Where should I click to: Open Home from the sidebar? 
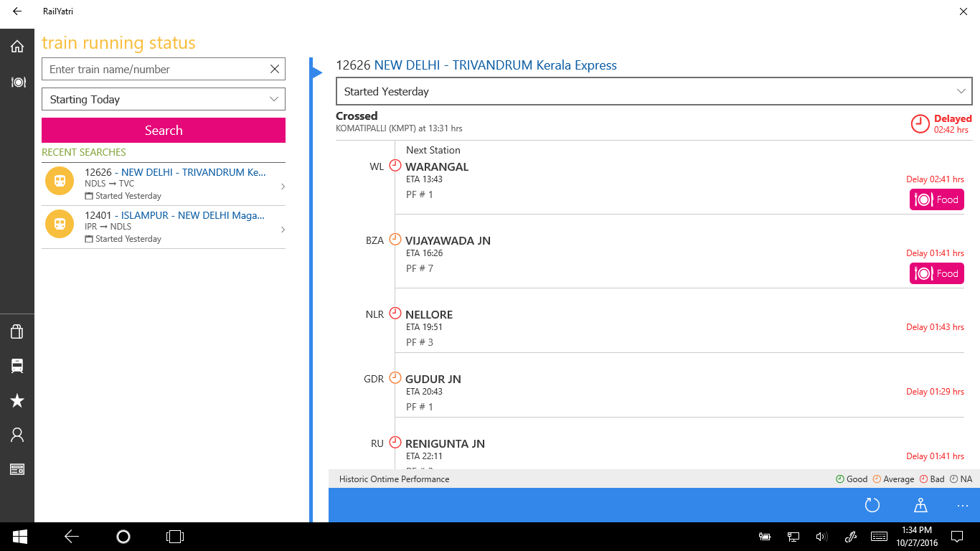17,47
